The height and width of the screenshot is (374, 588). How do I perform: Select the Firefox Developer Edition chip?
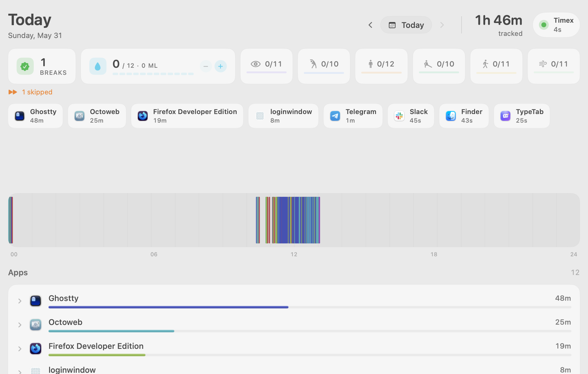(187, 116)
